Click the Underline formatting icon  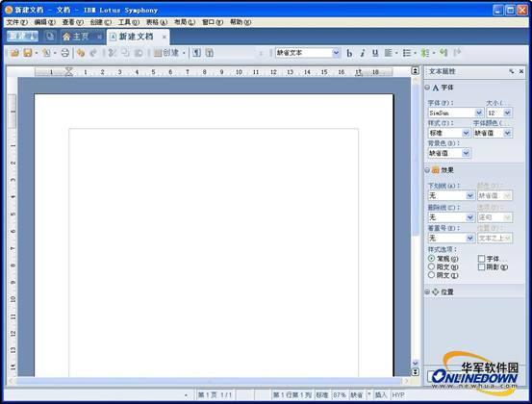pos(375,53)
